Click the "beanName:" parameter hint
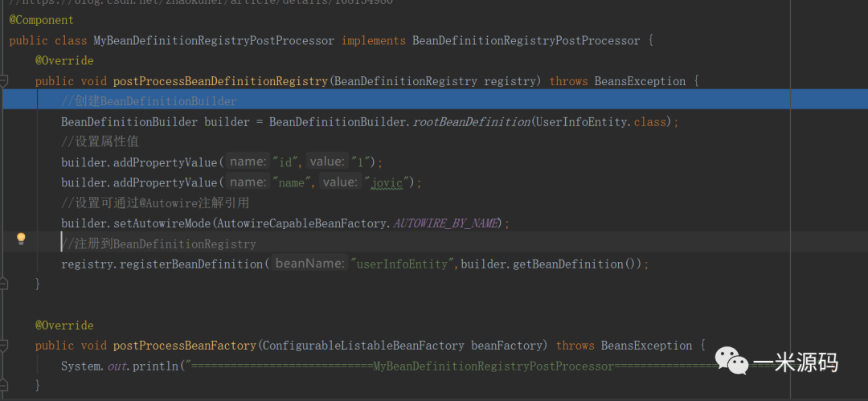The image size is (868, 401). (309, 264)
